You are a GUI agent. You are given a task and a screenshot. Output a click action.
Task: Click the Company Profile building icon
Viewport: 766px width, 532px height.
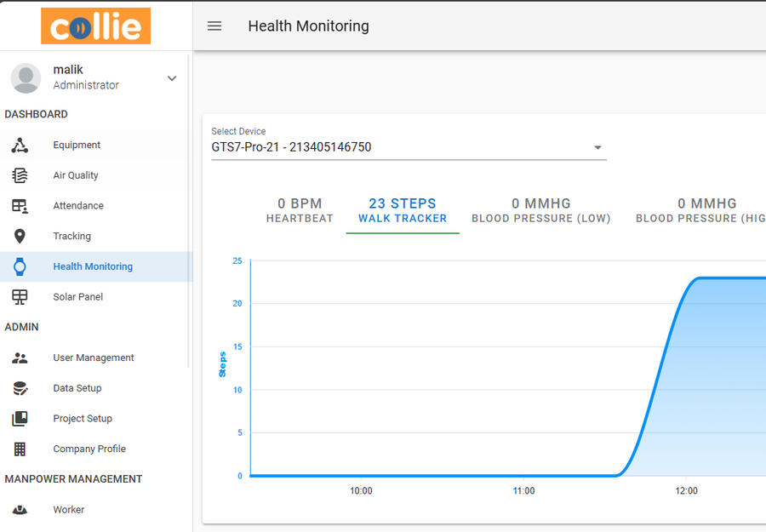(20, 449)
